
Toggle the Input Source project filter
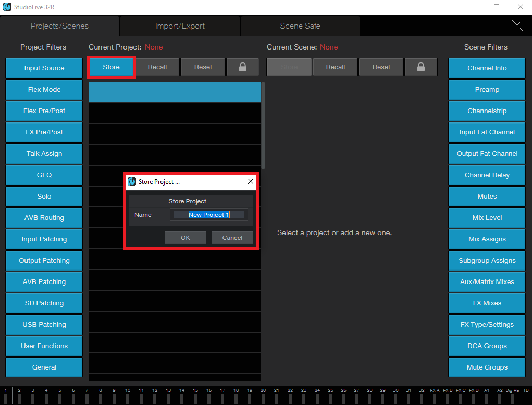click(44, 68)
